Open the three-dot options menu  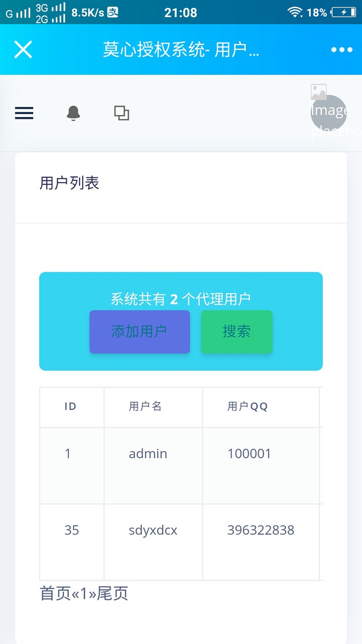(x=341, y=49)
